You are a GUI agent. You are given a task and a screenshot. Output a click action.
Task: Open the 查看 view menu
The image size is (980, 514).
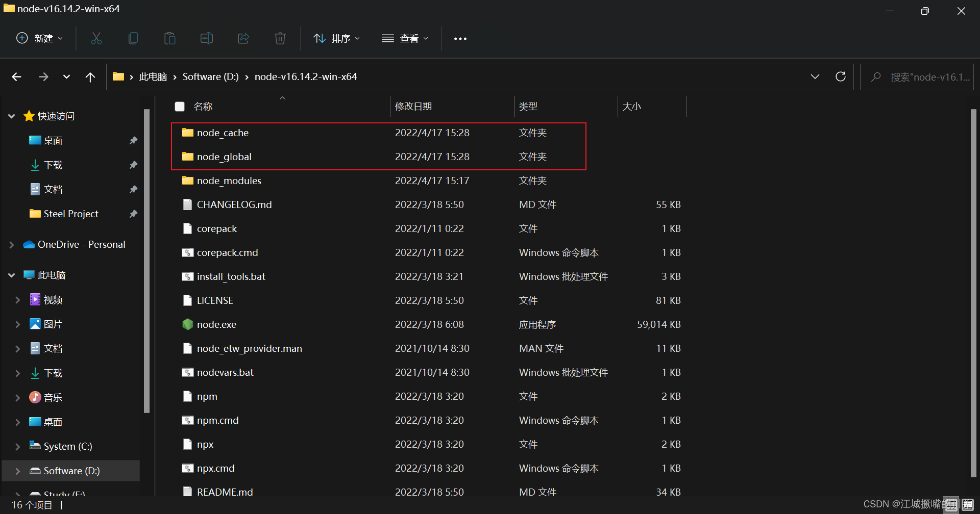pyautogui.click(x=405, y=38)
